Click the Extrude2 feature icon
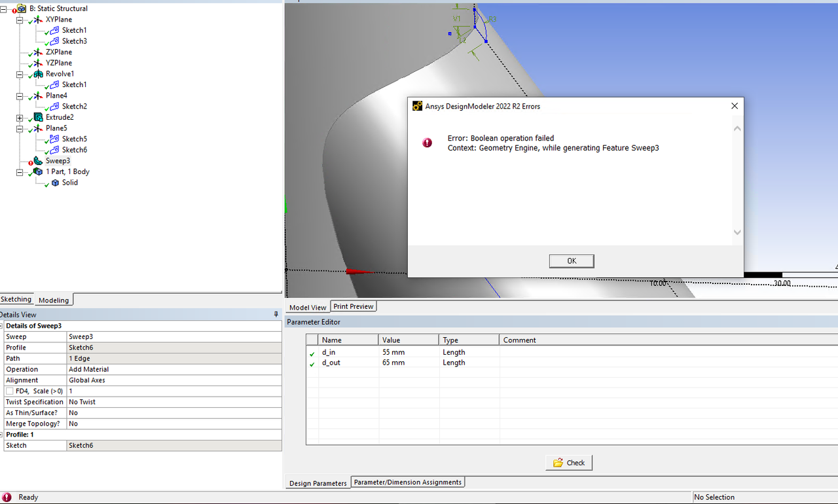The width and height of the screenshot is (838, 504). point(39,117)
